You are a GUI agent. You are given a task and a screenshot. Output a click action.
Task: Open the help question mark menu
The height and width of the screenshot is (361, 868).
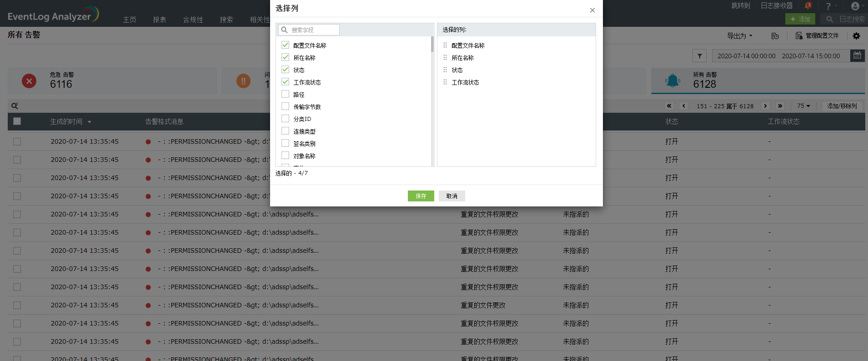[x=828, y=6]
